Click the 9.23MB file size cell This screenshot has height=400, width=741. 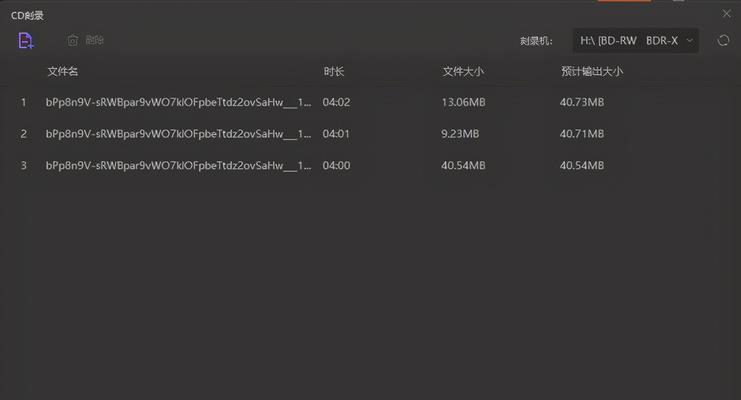point(460,134)
